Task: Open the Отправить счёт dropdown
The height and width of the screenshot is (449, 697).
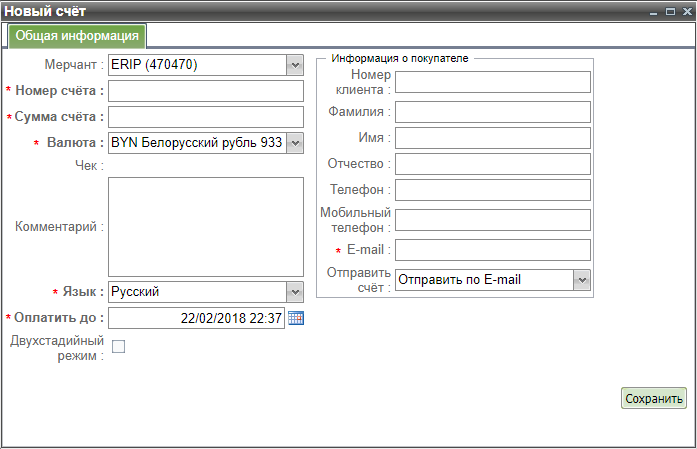Action: (582, 280)
